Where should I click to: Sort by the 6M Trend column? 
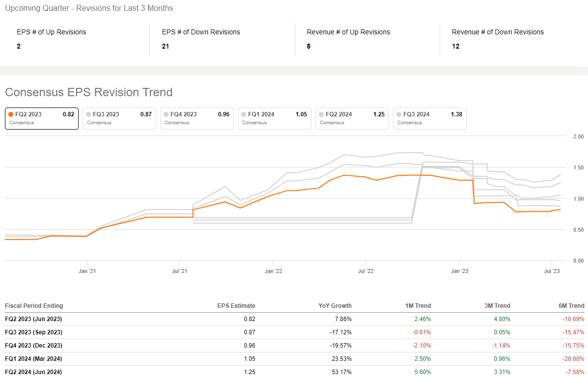pyautogui.click(x=570, y=306)
